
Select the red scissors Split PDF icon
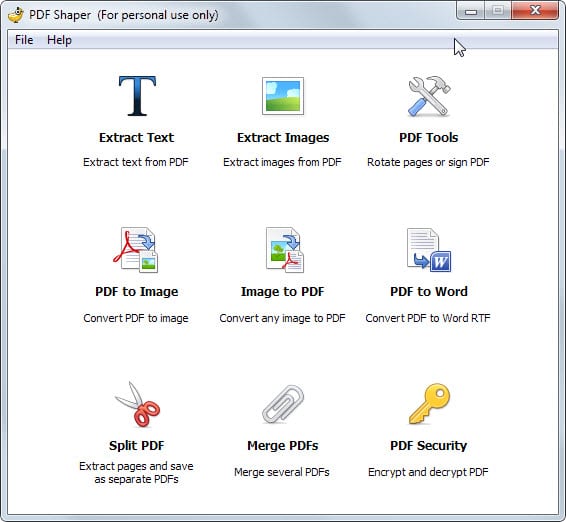pyautogui.click(x=137, y=404)
